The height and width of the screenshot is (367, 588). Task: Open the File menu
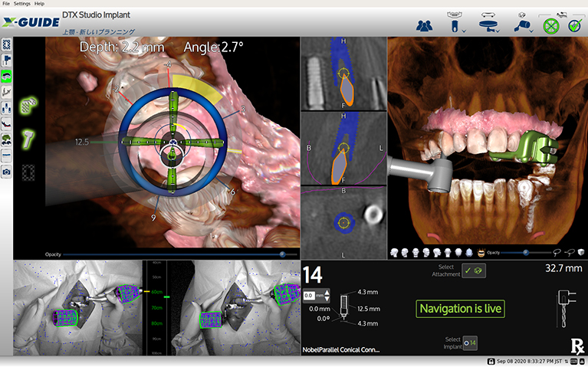point(6,4)
